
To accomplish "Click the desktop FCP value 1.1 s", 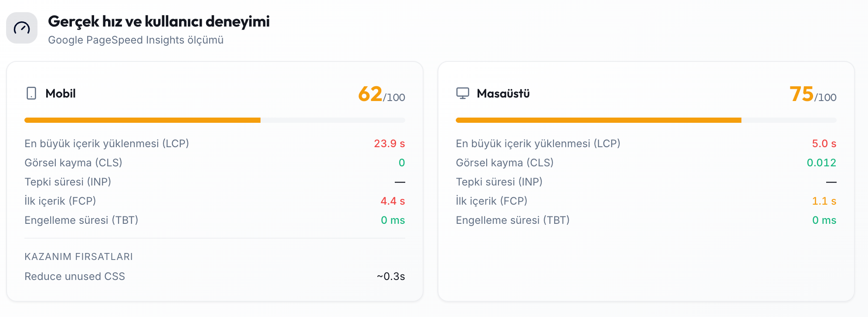I will click(x=824, y=201).
